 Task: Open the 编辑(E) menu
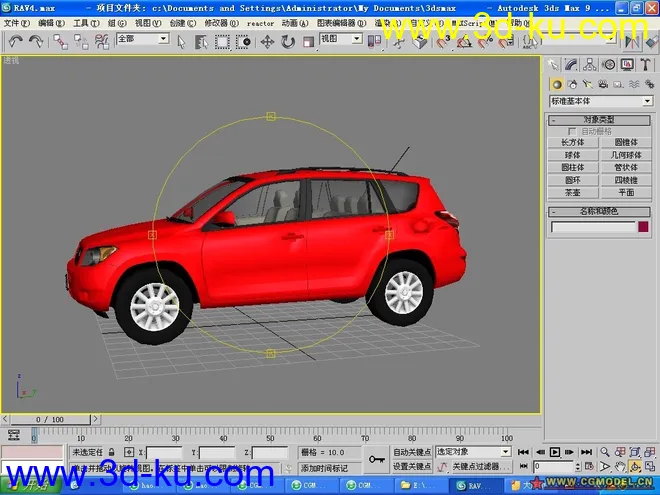(51, 23)
